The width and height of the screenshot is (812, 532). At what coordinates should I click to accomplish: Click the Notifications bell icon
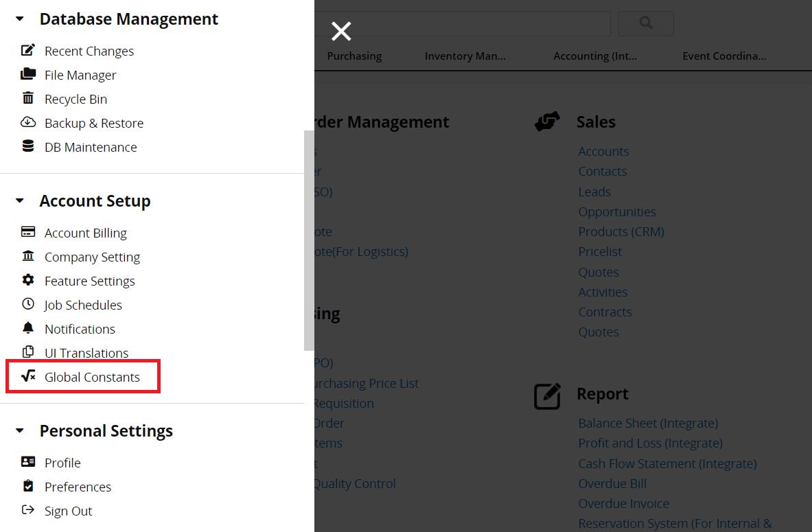28,328
